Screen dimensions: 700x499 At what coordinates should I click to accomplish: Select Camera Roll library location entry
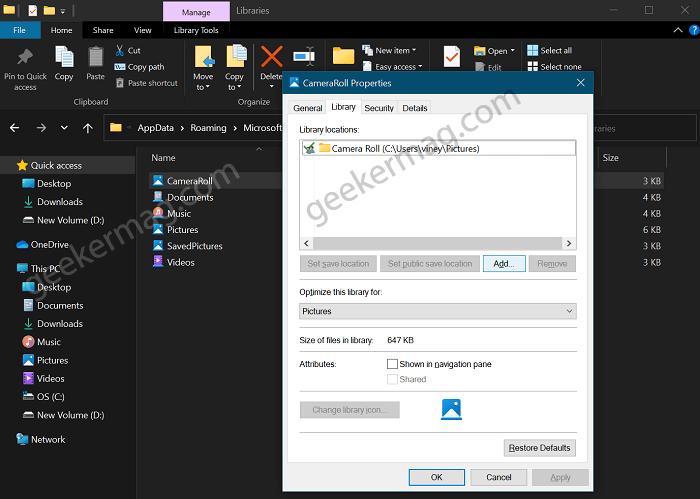439,149
